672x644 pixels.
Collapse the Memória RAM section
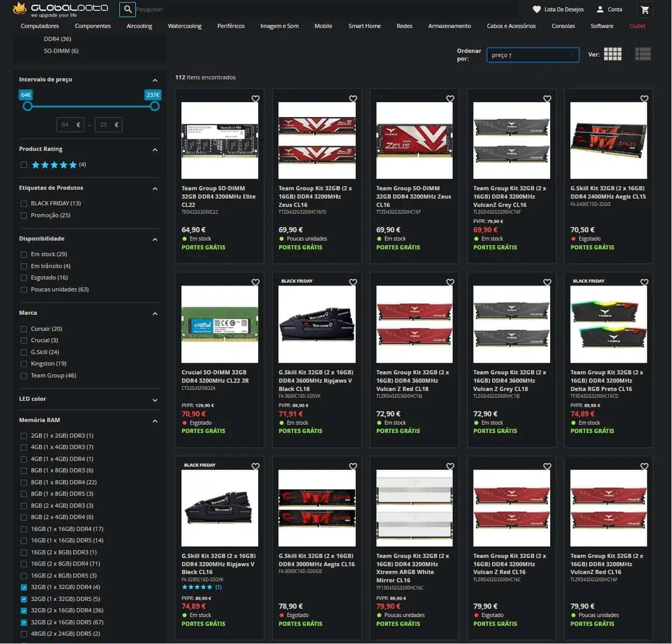click(155, 421)
